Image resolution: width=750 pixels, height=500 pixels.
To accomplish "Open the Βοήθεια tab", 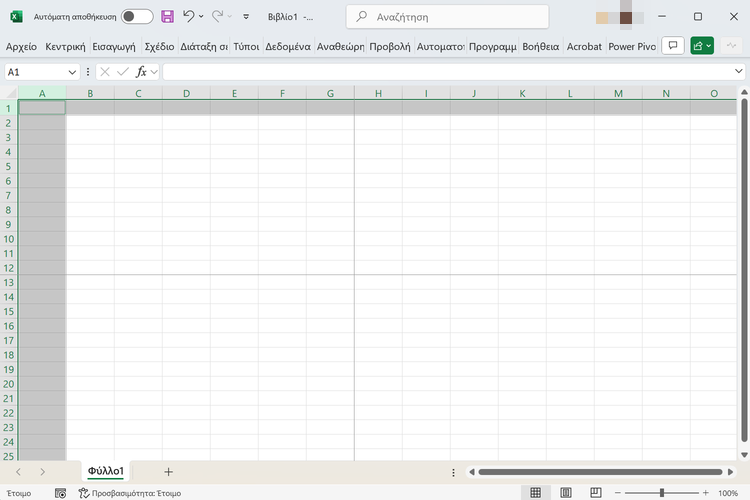I will coord(540,46).
